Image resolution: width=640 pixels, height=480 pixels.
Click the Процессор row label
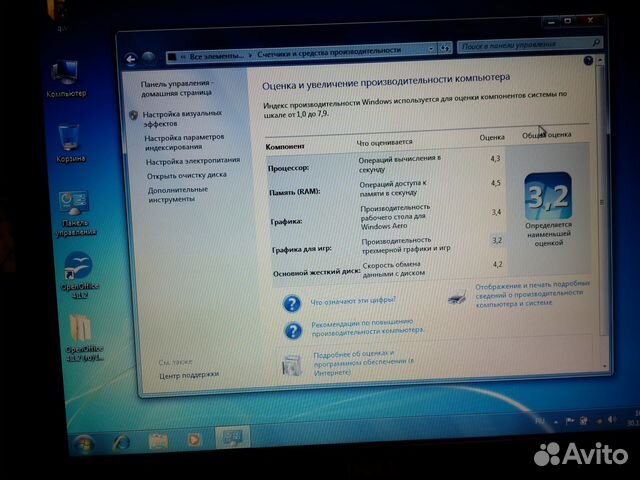click(288, 168)
